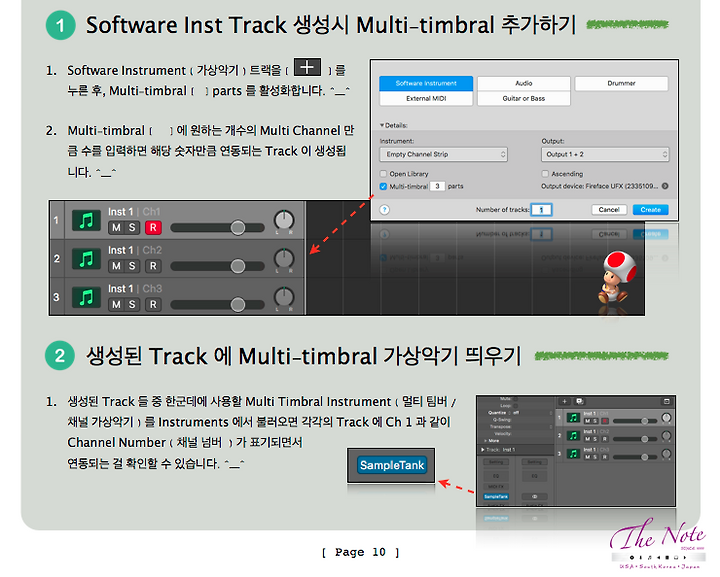This screenshot has width=720, height=577.
Task: Choose the Guitar or Bass track type
Action: 523,98
